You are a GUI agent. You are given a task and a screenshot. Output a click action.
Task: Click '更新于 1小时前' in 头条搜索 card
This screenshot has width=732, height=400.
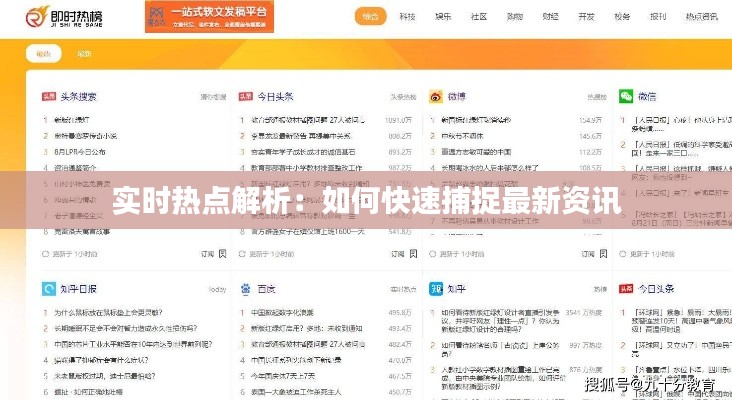click(75, 254)
